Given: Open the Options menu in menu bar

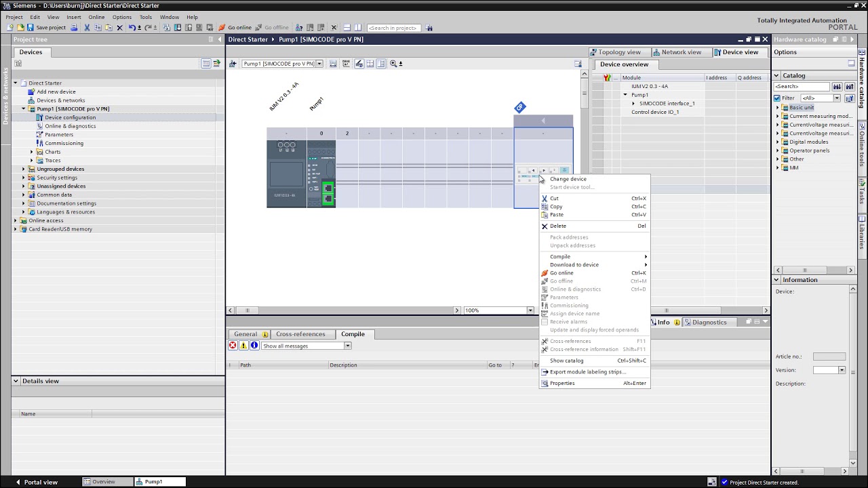Looking at the screenshot, I should [122, 17].
